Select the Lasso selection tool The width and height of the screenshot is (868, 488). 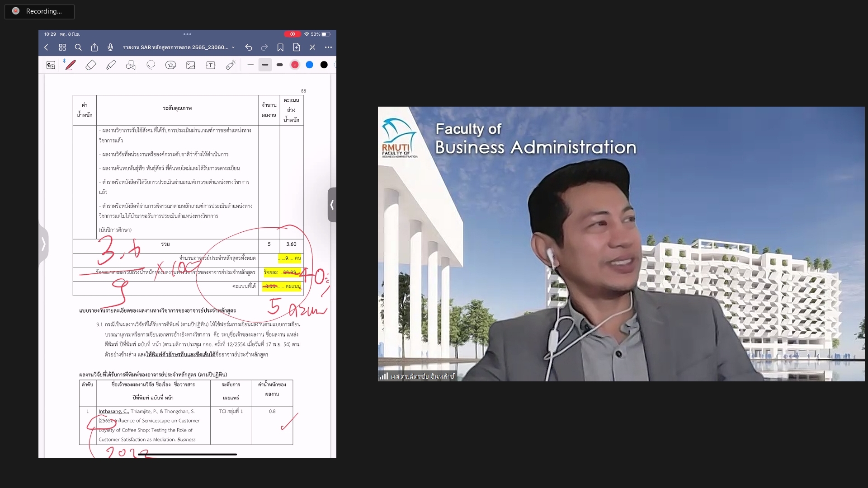coord(151,65)
